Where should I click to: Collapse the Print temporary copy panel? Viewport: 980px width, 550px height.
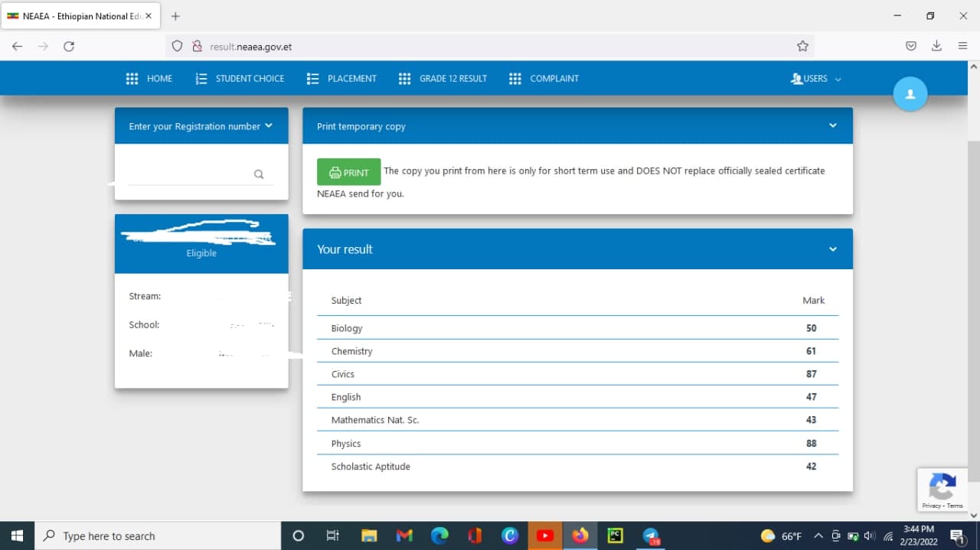pos(833,126)
